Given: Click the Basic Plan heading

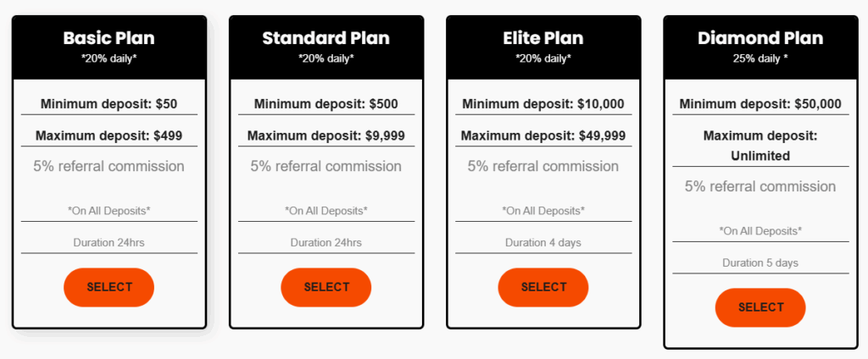Looking at the screenshot, I should 108,38.
